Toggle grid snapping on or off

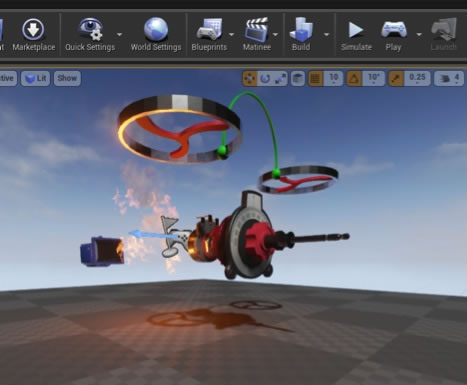316,79
